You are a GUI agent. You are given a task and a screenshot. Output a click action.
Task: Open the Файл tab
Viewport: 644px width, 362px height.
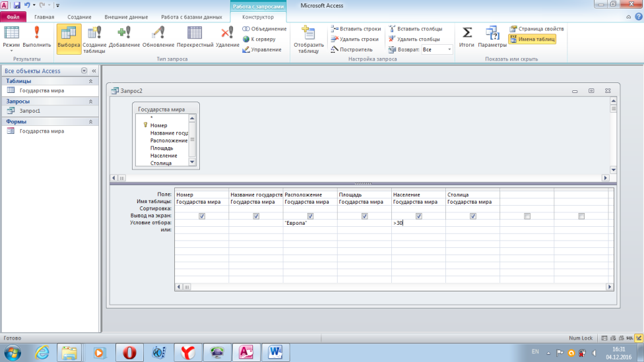[x=13, y=17]
